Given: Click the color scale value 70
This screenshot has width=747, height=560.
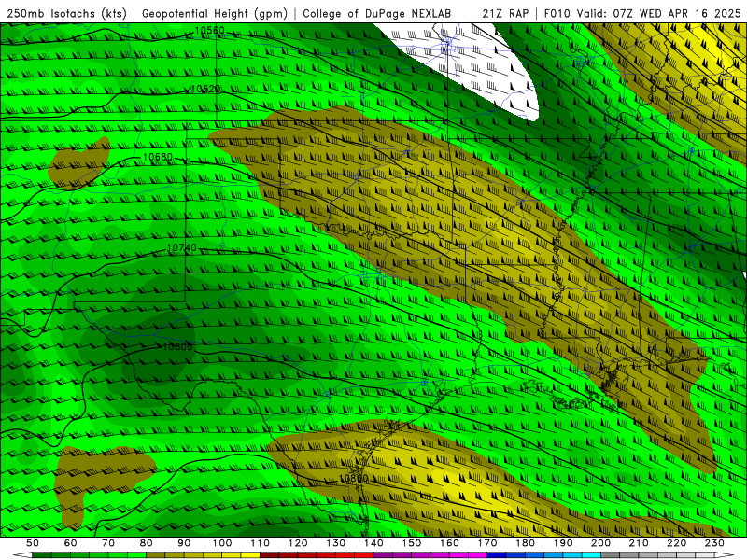Looking at the screenshot, I should (108, 543).
